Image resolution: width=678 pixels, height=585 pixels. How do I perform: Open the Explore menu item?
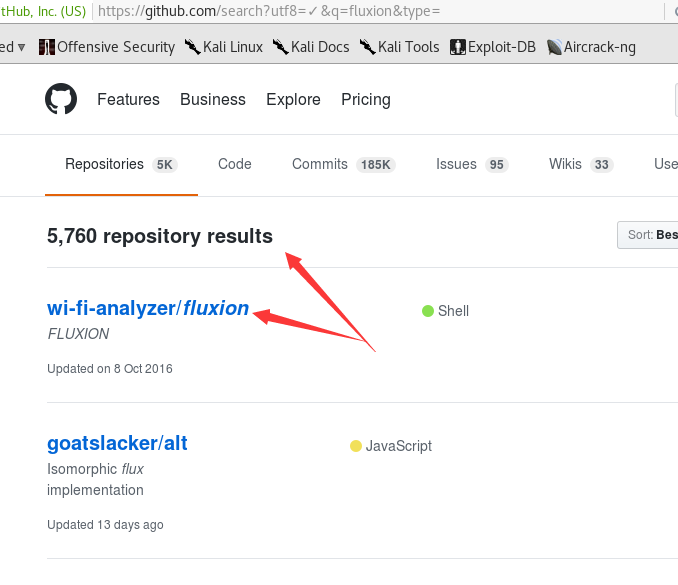pos(293,99)
